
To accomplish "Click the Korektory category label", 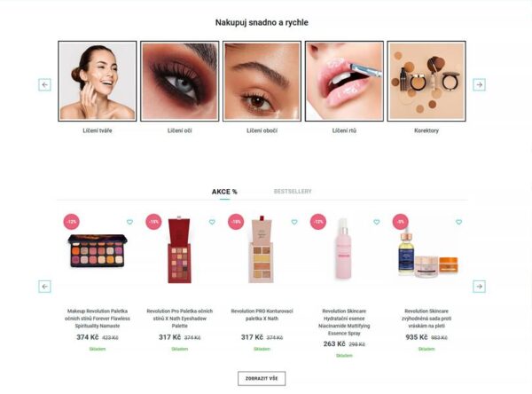I will 426,130.
